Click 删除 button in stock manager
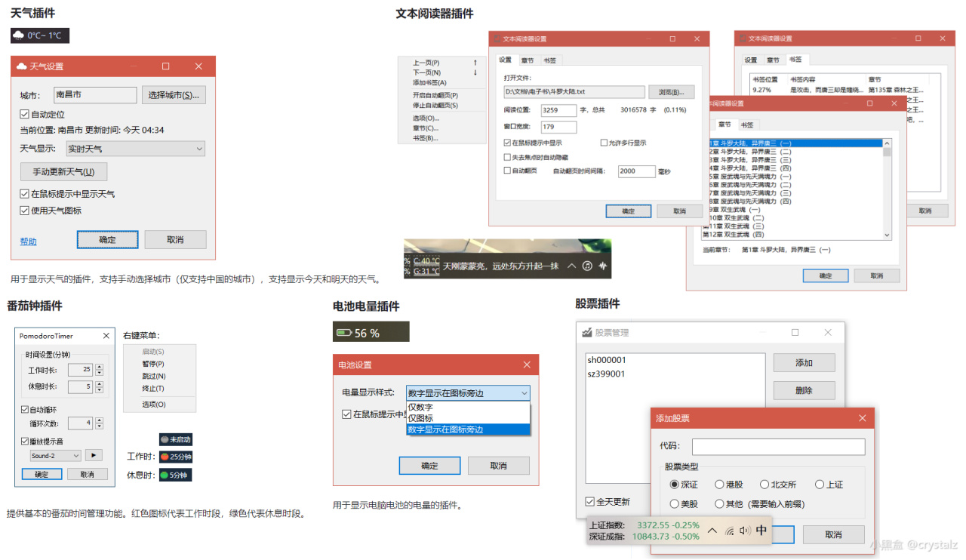 [804, 390]
